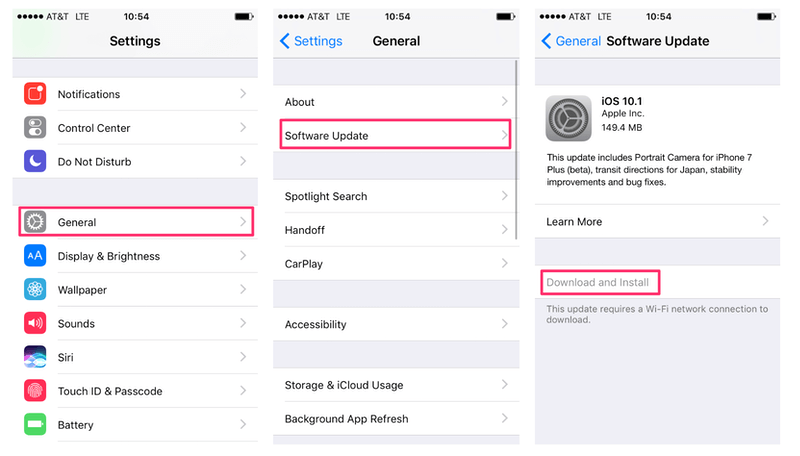Expand Learn More using its chevron
Screen dimensions: 800x456
pyautogui.click(x=765, y=221)
